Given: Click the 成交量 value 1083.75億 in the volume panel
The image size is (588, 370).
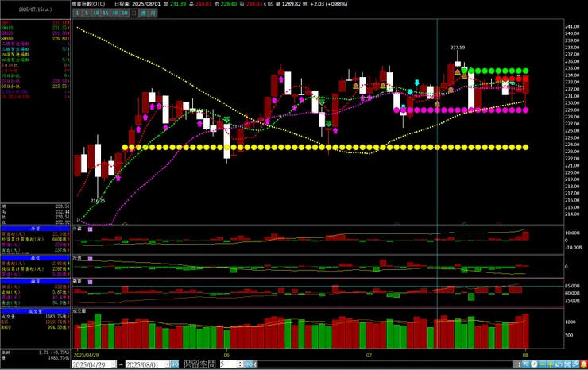Looking at the screenshot, I should (57, 316).
